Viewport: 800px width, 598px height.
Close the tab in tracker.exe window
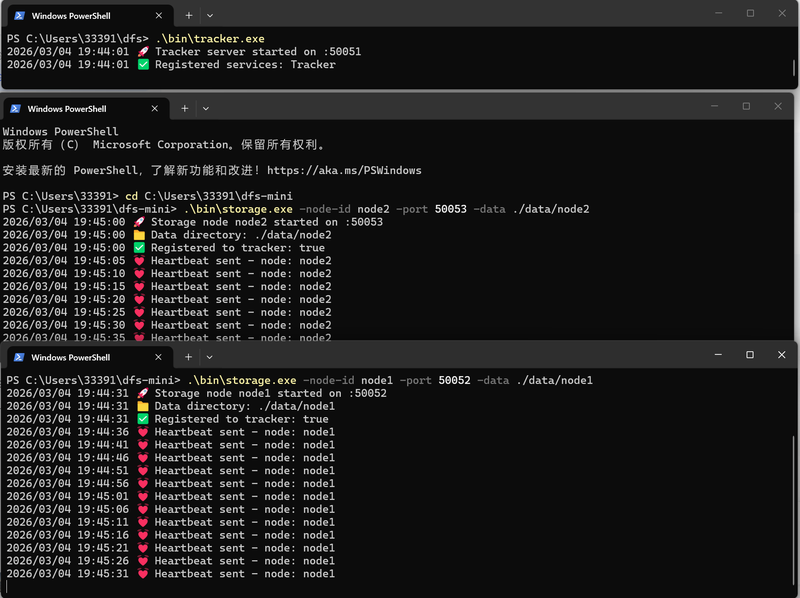coord(161,16)
